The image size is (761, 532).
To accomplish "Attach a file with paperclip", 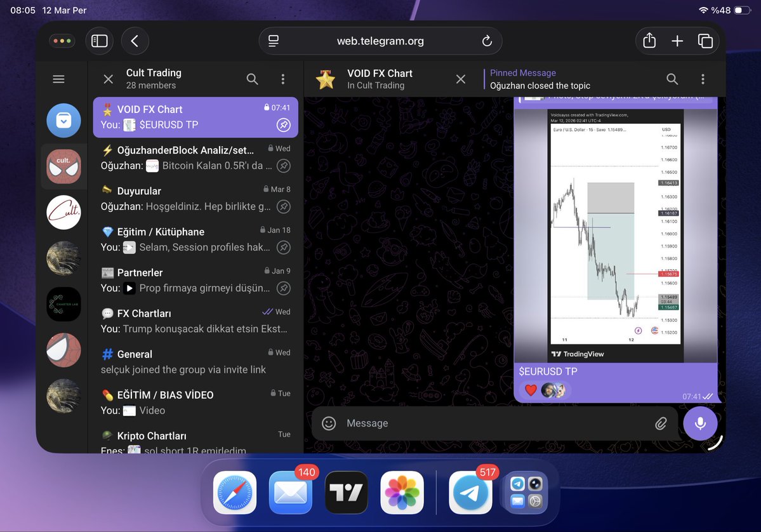I will pos(661,423).
